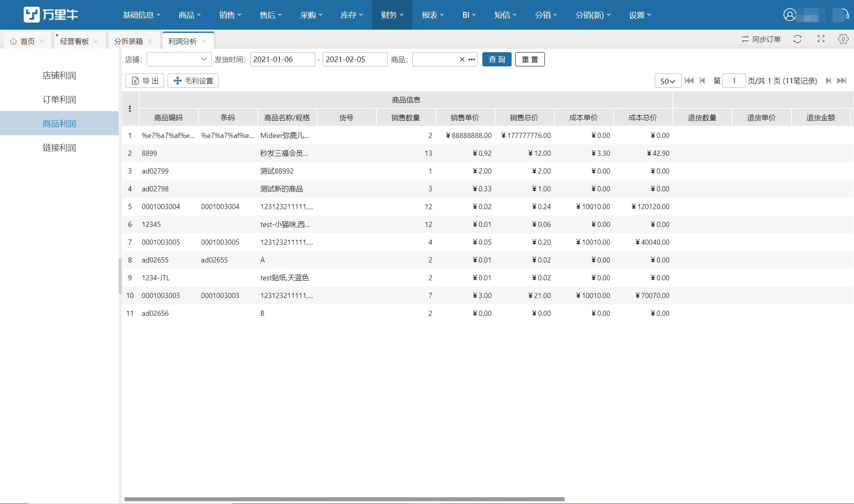Click the 万里牛 logo

coord(51,15)
